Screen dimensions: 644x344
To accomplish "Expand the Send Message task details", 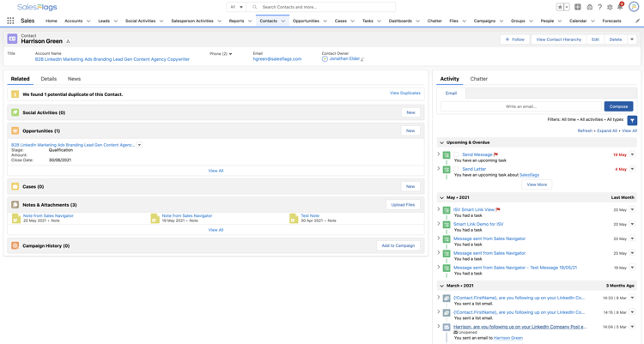I will tap(439, 154).
